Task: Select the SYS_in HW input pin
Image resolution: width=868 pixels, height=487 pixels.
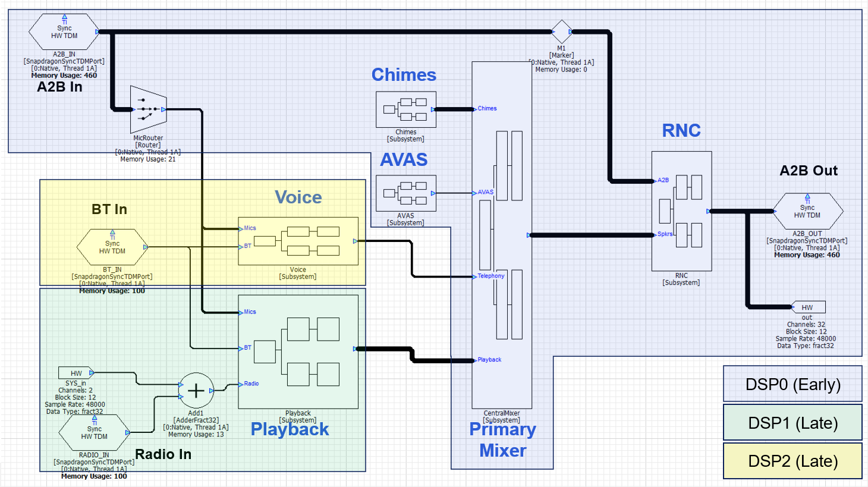Action: tap(76, 373)
